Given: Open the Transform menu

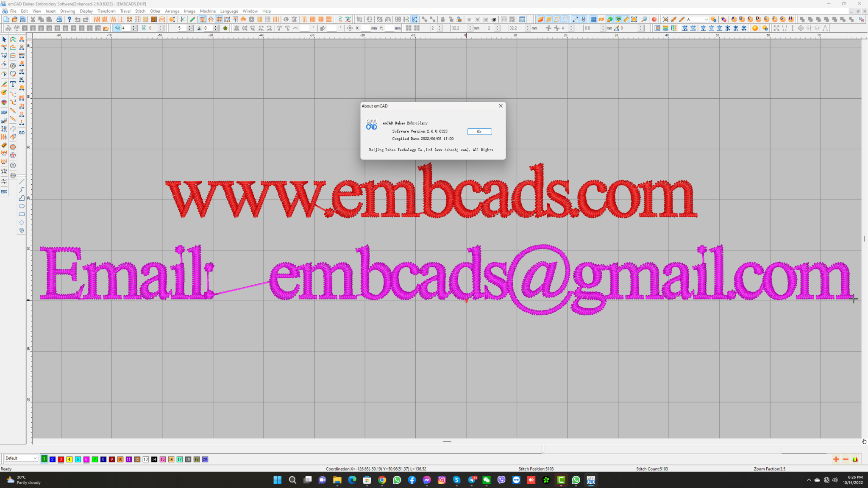Looking at the screenshot, I should click(x=106, y=11).
